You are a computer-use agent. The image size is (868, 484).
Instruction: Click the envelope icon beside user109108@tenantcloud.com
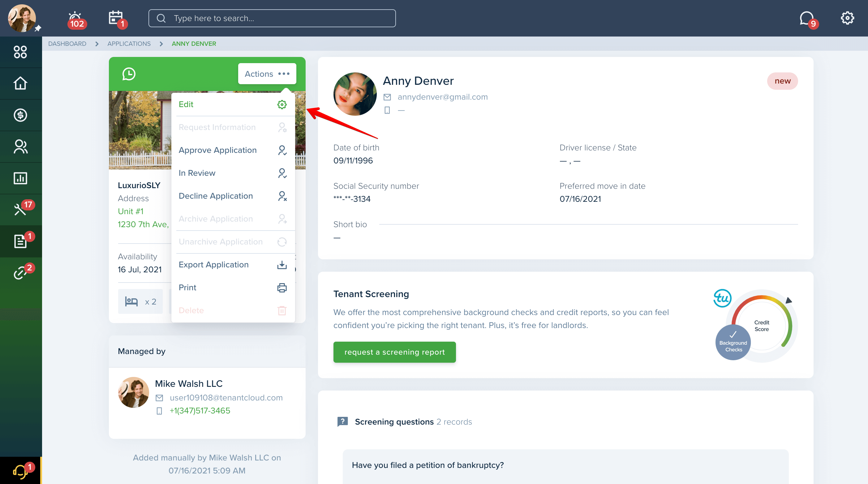(x=159, y=398)
